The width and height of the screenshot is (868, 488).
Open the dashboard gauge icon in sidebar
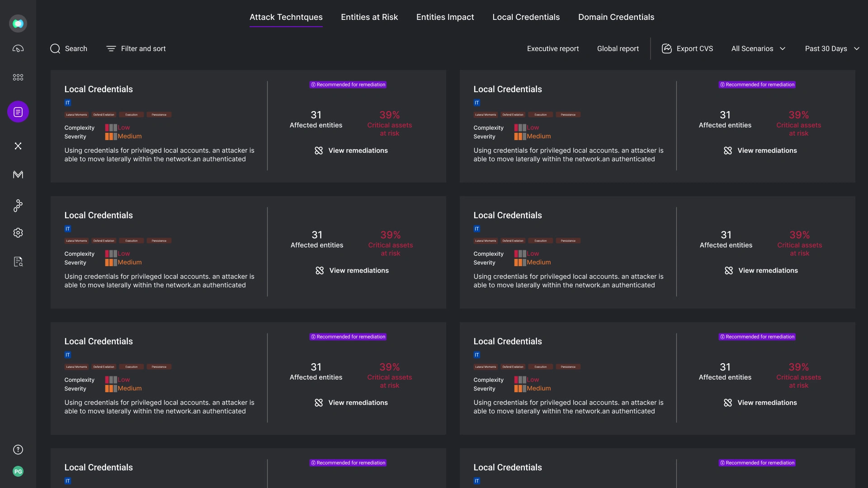click(x=18, y=48)
